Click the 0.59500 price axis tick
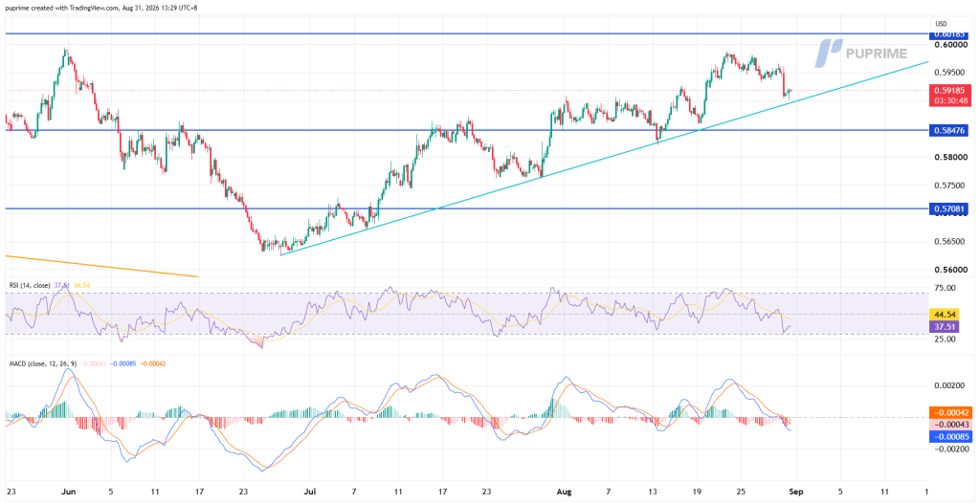This screenshot has width=980, height=503. pyautogui.click(x=948, y=73)
